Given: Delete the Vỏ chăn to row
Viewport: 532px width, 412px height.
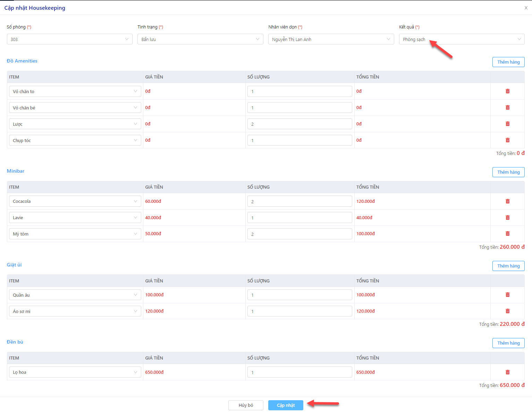Looking at the screenshot, I should coord(507,91).
